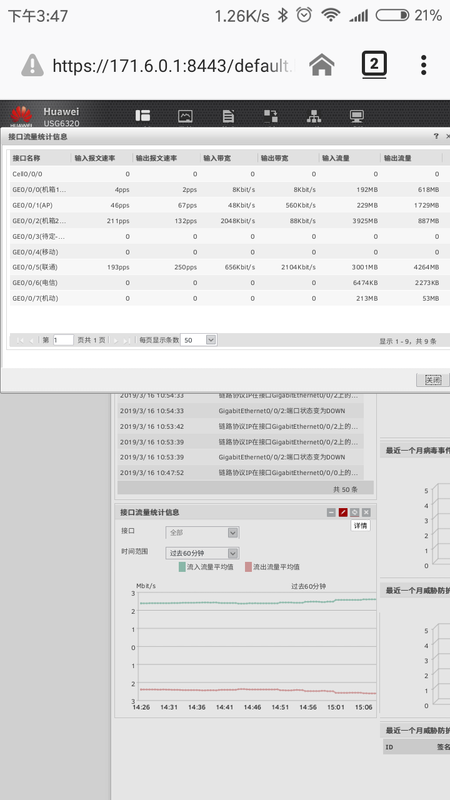Open the network topology icon in top navigation
Viewport: 450px width, 800px height.
coord(314,116)
